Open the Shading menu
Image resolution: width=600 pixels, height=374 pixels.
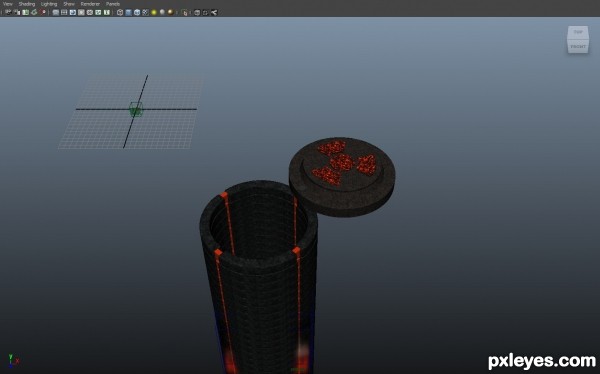[27, 4]
